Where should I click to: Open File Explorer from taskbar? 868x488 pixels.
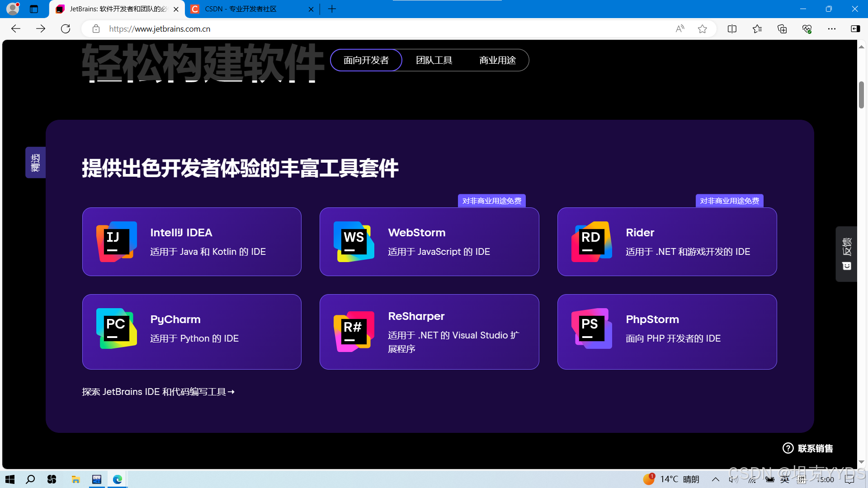tap(75, 479)
